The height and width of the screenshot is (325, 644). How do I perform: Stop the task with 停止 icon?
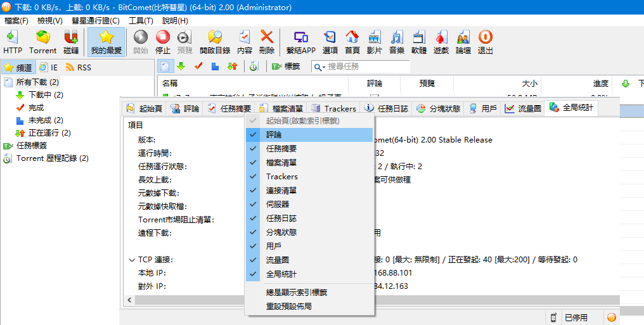[x=163, y=42]
